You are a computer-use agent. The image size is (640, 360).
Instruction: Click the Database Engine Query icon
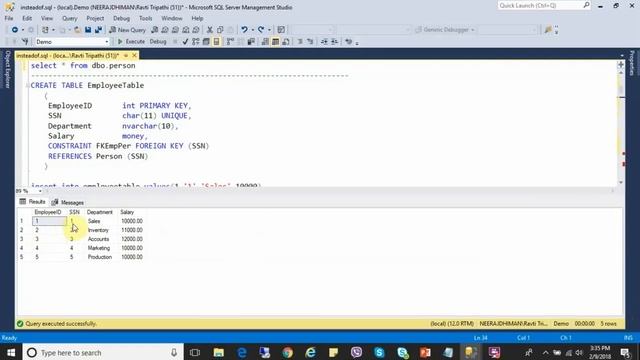[154, 30]
